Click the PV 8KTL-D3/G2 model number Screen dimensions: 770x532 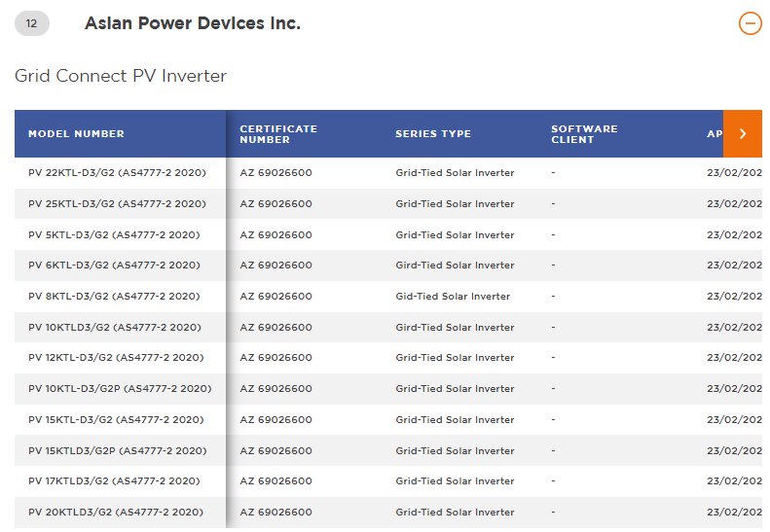click(114, 297)
